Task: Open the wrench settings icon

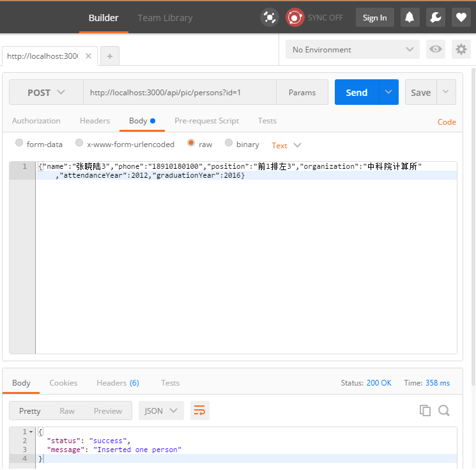Action: [436, 17]
